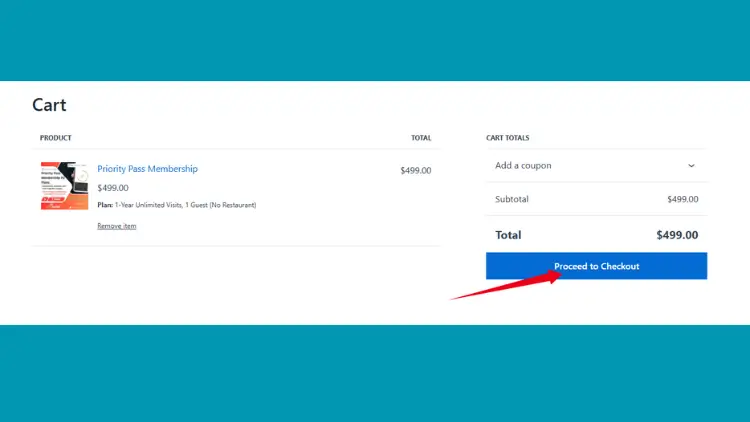Click the Add a coupon chevron arrow
Viewport: 750px width, 422px height.
pos(691,166)
